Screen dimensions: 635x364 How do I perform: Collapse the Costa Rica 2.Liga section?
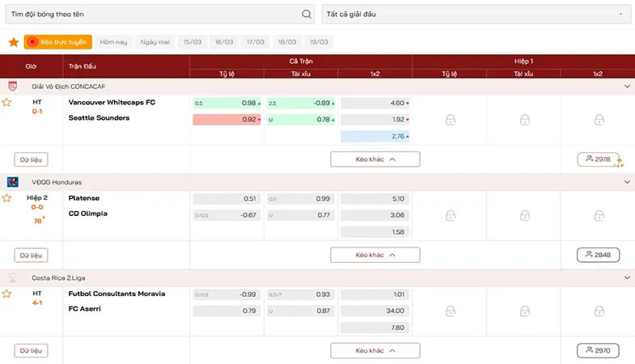pyautogui.click(x=627, y=277)
